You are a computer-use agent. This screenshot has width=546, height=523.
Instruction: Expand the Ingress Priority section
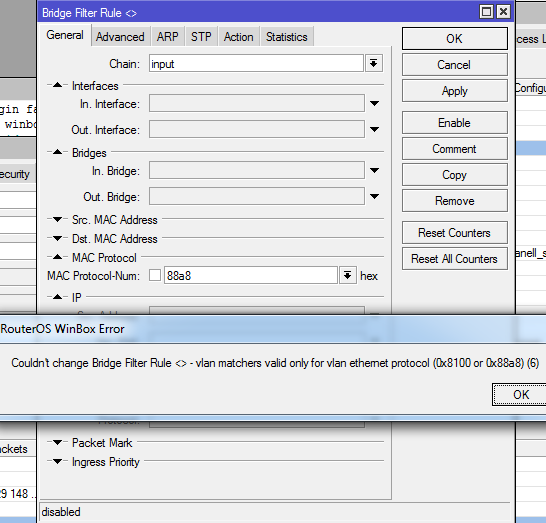pos(57,462)
